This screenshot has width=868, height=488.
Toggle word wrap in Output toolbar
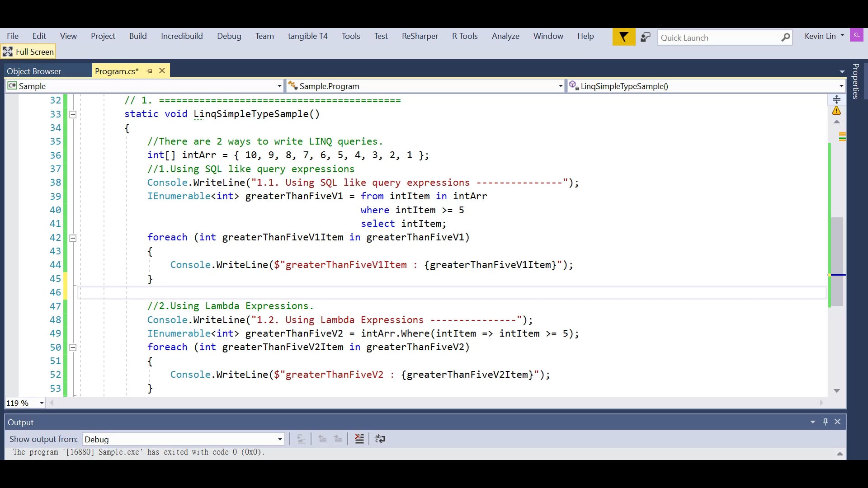point(380,438)
